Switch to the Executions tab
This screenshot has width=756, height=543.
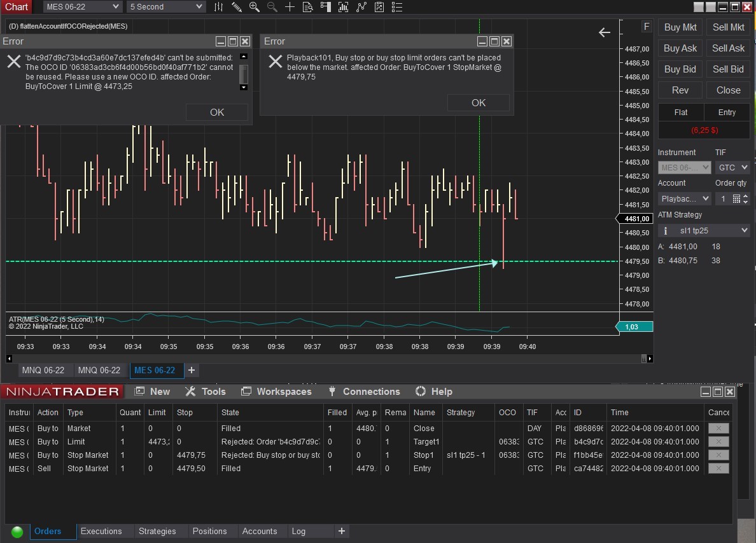tap(101, 532)
